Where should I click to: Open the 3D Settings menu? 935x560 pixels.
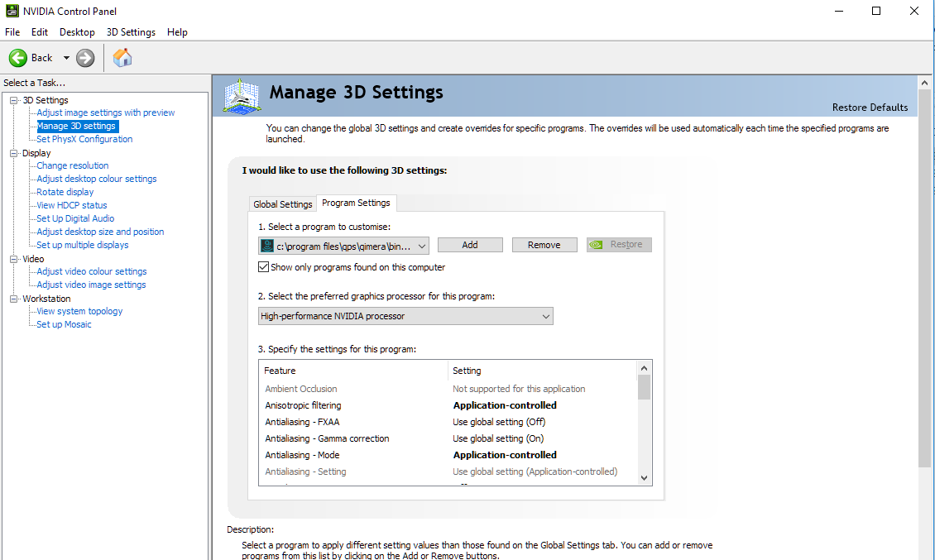point(131,32)
